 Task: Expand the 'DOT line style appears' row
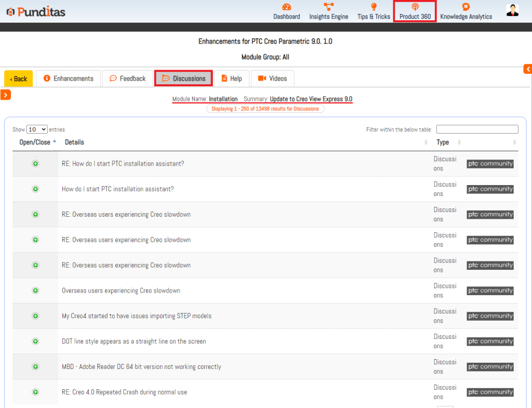(x=35, y=341)
